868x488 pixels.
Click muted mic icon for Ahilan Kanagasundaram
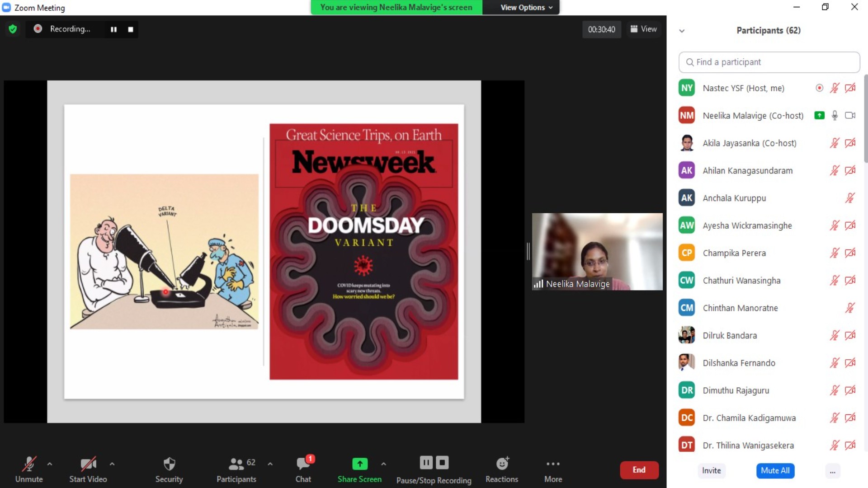click(835, 171)
